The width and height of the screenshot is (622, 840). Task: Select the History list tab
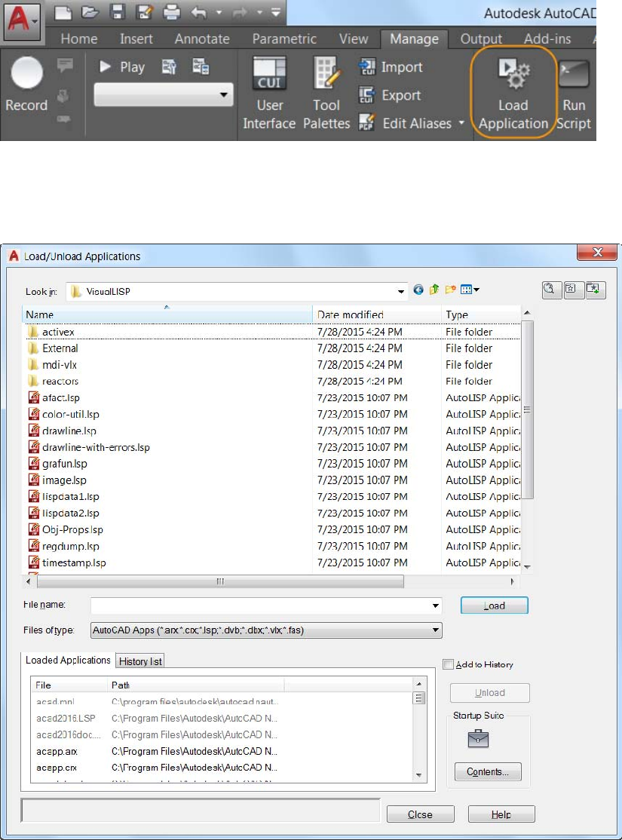(140, 661)
